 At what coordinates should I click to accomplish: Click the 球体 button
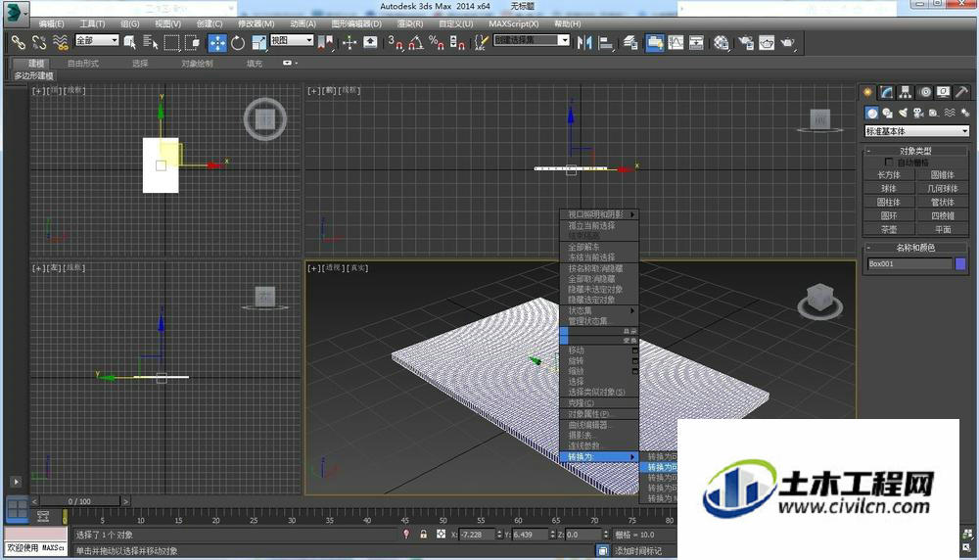pyautogui.click(x=889, y=189)
